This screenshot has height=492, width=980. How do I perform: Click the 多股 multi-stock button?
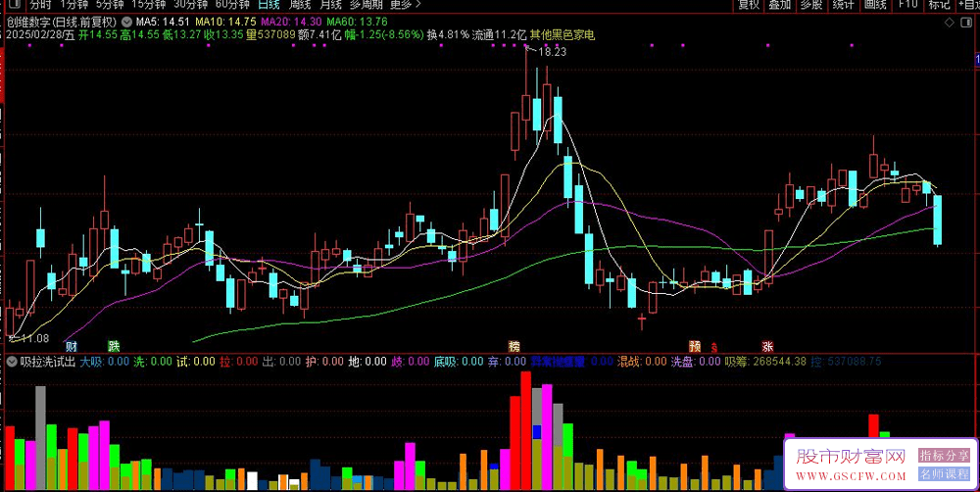click(811, 4)
